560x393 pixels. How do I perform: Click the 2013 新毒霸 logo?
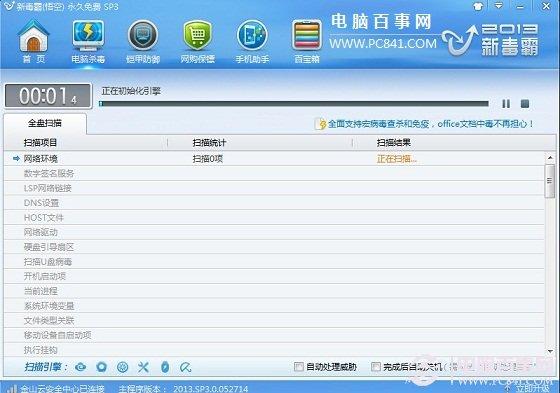tap(491, 39)
